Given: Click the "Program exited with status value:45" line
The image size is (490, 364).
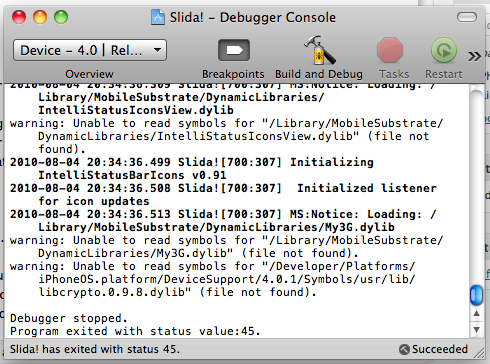Looking at the screenshot, I should point(135,331).
